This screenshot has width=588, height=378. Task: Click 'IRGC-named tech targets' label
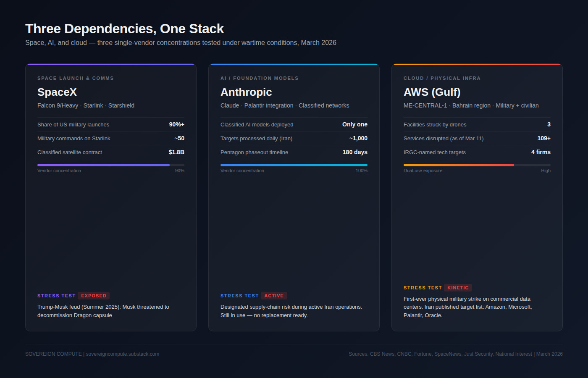click(435, 152)
